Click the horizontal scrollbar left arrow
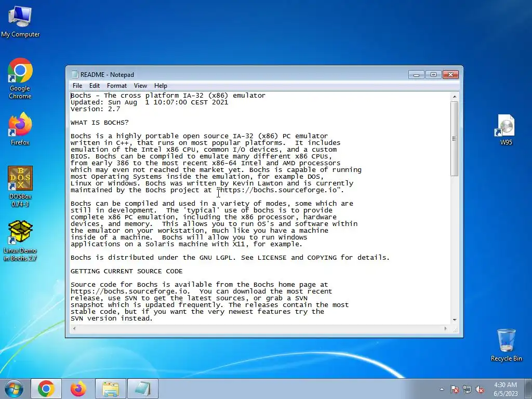Viewport: 532px width, 399px height. pos(74,328)
